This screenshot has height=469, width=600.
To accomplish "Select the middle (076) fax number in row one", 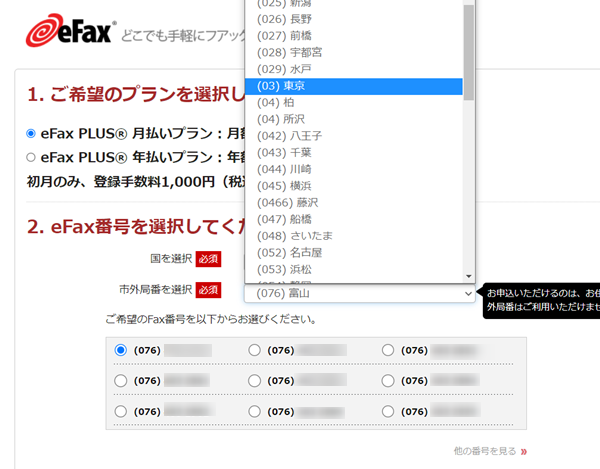I will point(254,350).
